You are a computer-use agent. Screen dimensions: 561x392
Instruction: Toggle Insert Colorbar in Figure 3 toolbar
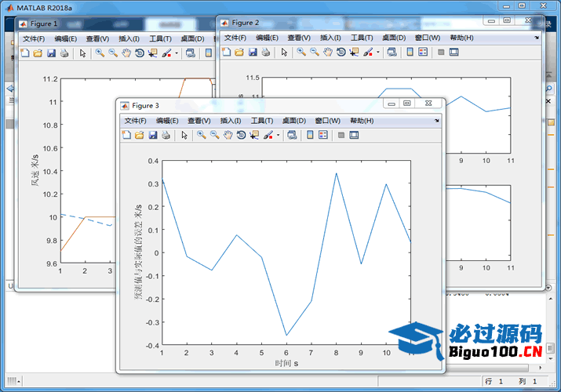[x=310, y=135]
